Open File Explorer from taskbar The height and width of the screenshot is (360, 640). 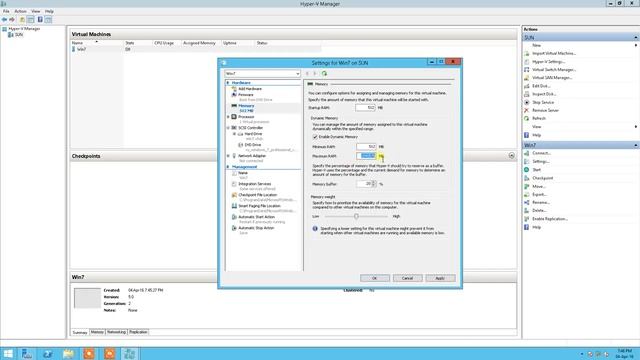pyautogui.click(x=68, y=353)
